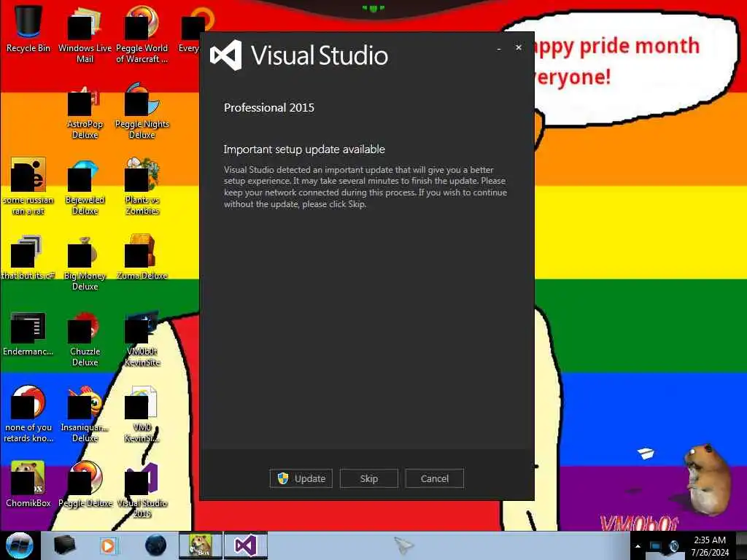The width and height of the screenshot is (747, 560).
Task: Minimize the Visual Studio setup window
Action: [x=499, y=48]
